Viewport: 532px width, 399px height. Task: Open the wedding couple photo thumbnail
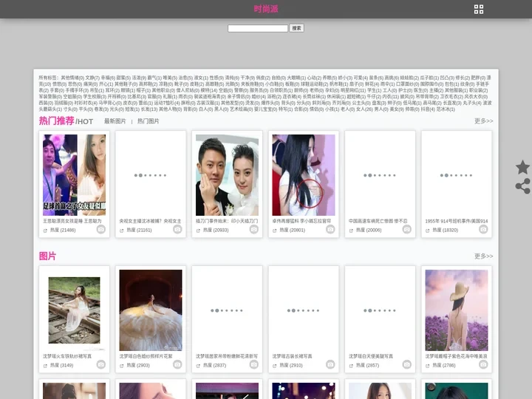(227, 174)
